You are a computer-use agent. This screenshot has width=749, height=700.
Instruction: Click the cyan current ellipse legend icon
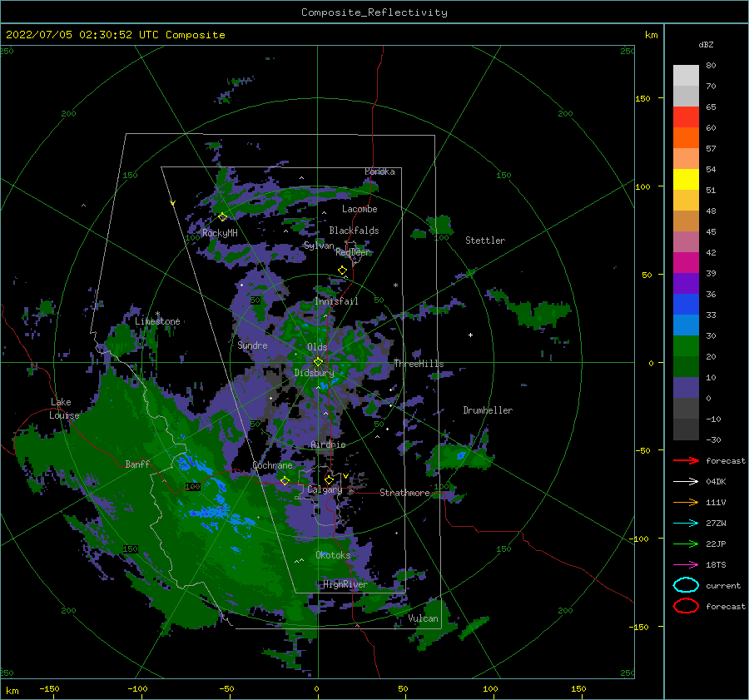point(686,585)
